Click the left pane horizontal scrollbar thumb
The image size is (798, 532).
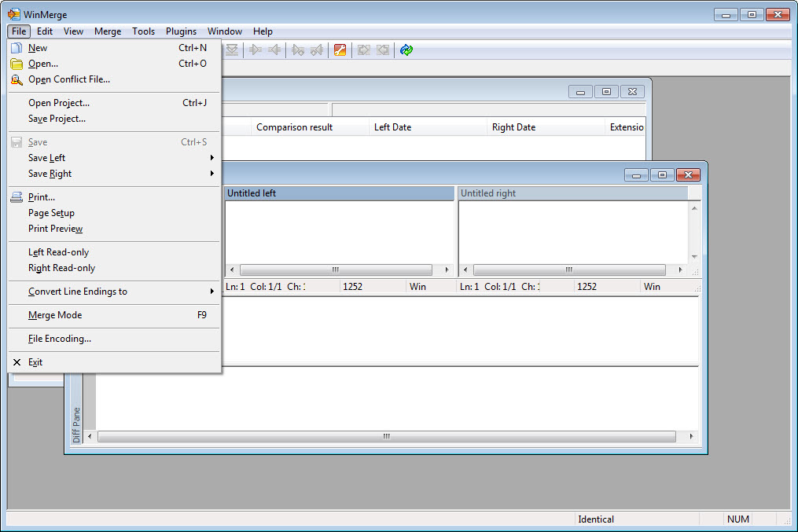[336, 270]
